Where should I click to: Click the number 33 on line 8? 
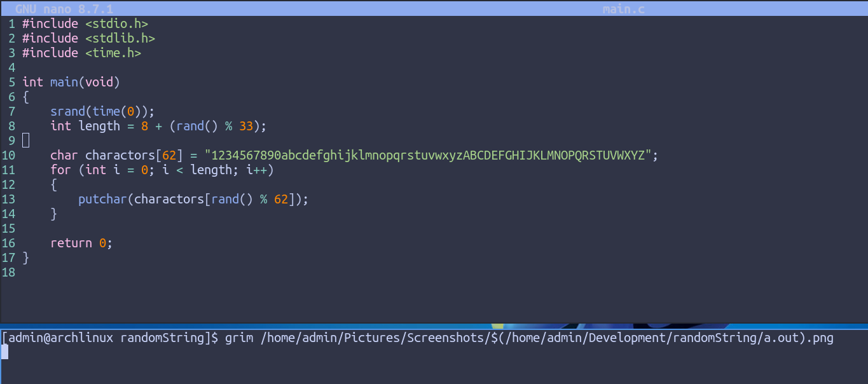pyautogui.click(x=246, y=126)
